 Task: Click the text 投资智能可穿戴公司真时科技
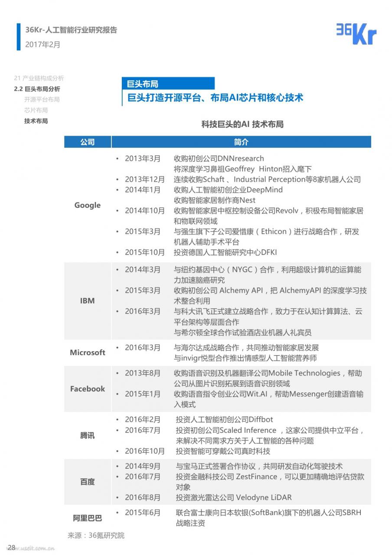(223, 451)
